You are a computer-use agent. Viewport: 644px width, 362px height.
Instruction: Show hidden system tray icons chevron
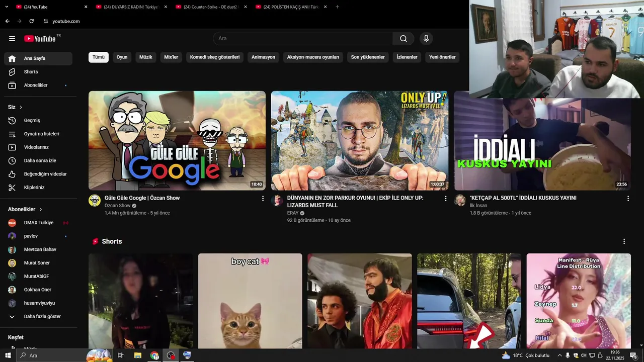[559, 355]
